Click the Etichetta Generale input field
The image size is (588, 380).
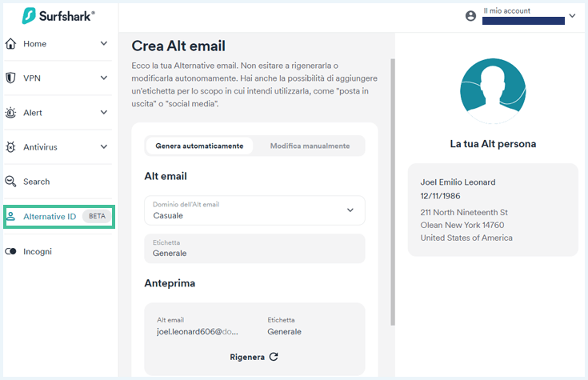click(254, 248)
